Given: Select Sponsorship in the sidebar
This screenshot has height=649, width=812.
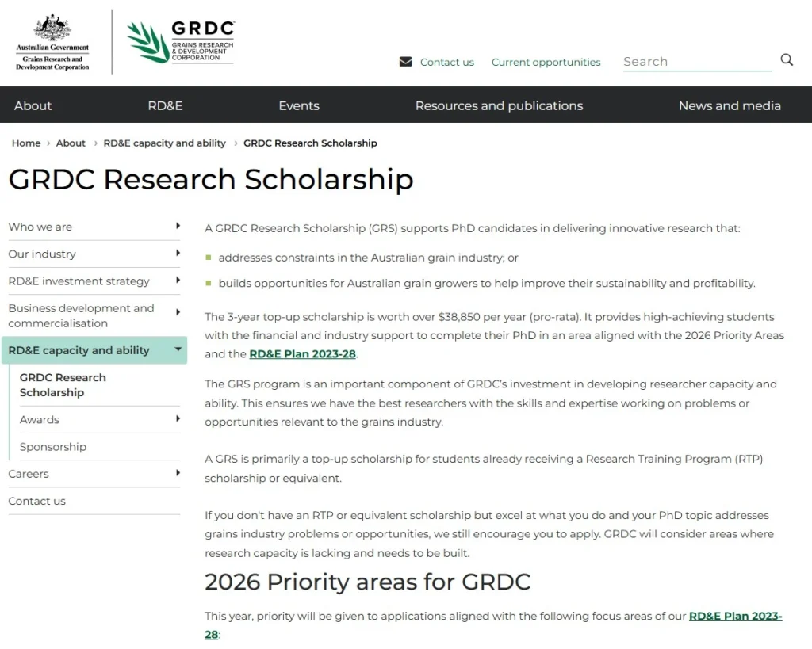Looking at the screenshot, I should 53,447.
